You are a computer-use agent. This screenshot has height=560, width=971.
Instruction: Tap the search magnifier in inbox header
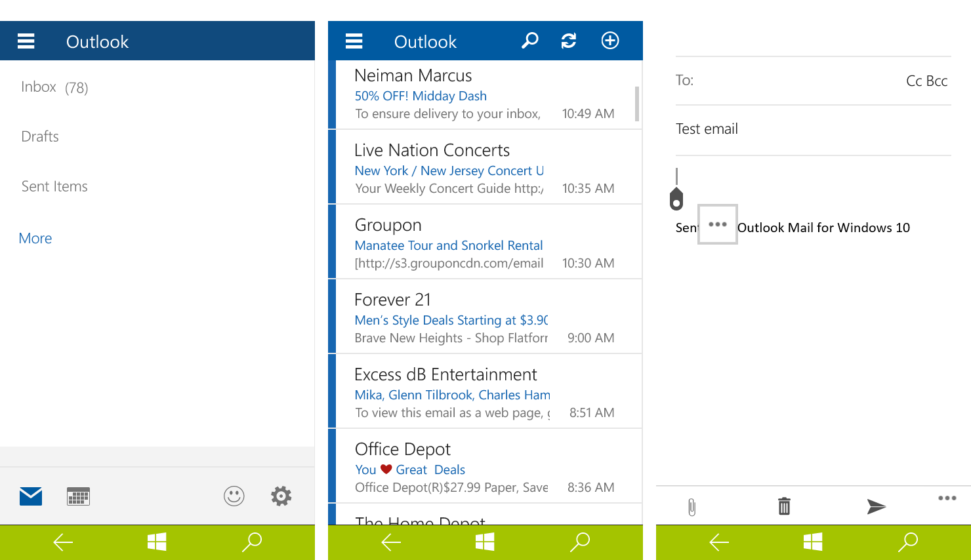pyautogui.click(x=530, y=41)
